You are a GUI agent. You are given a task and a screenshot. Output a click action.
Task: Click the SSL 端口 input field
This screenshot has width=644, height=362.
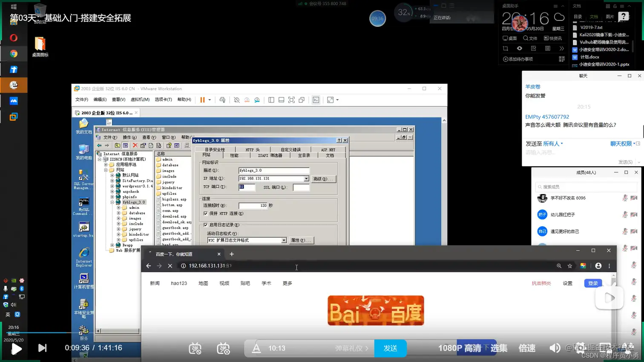click(301, 187)
